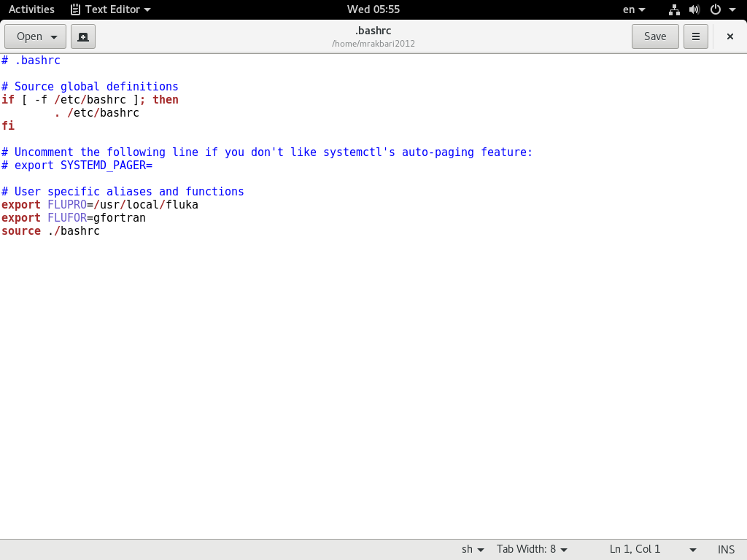The image size is (747, 560).
Task: Open the Text Editor application menu
Action: [111, 9]
